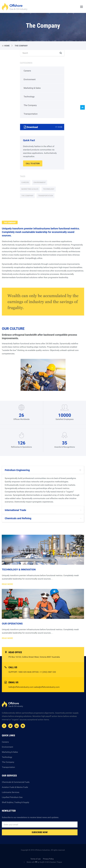The width and height of the screenshot is (86, 868).
Task: Collapse the Petrolium Engineering accordion
Action: (43, 470)
